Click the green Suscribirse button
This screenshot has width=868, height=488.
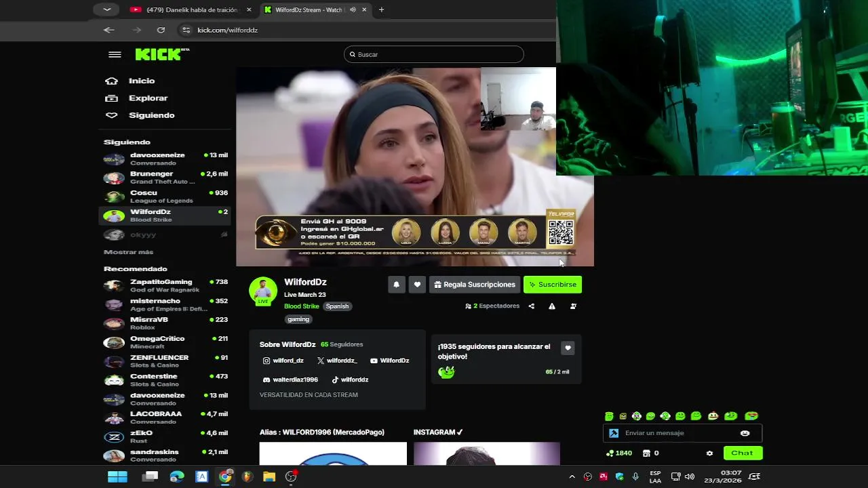pyautogui.click(x=553, y=285)
